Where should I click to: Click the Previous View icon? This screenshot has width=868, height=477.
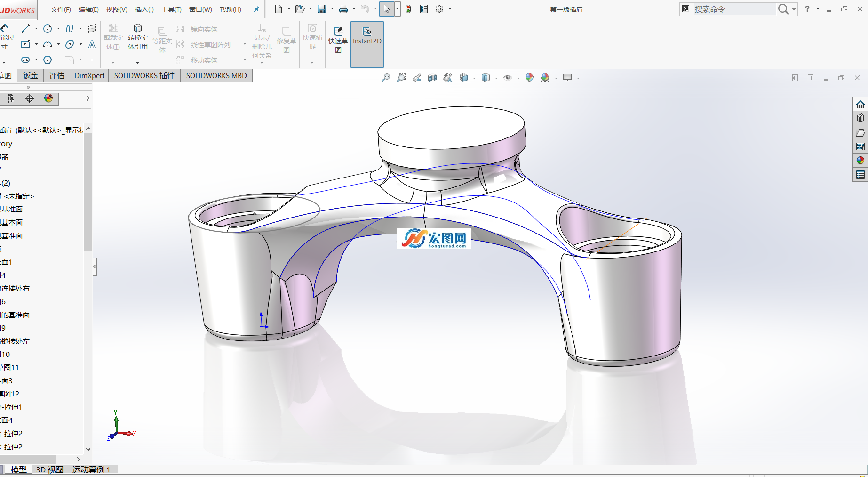click(417, 78)
